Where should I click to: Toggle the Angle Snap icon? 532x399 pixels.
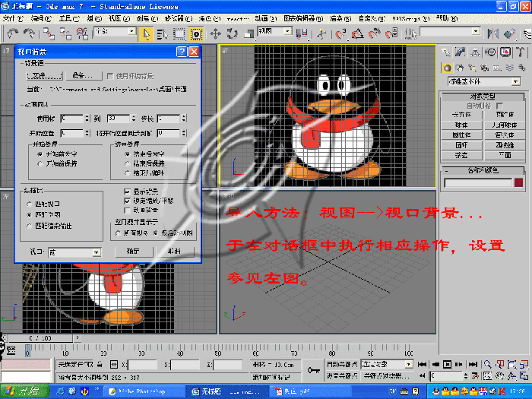(357, 34)
